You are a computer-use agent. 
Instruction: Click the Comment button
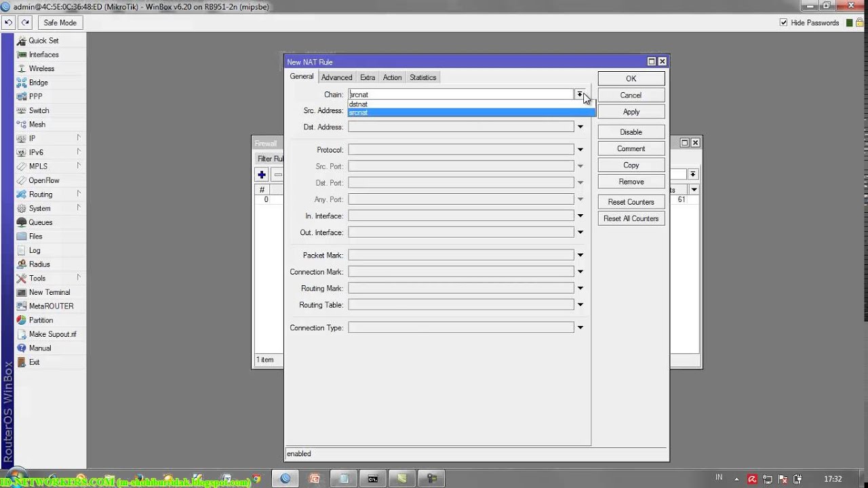631,148
